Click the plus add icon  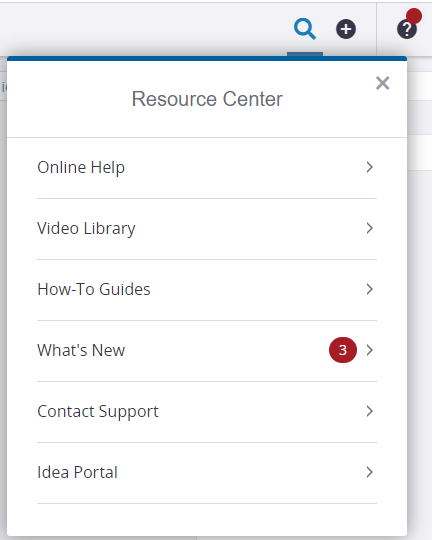[346, 29]
